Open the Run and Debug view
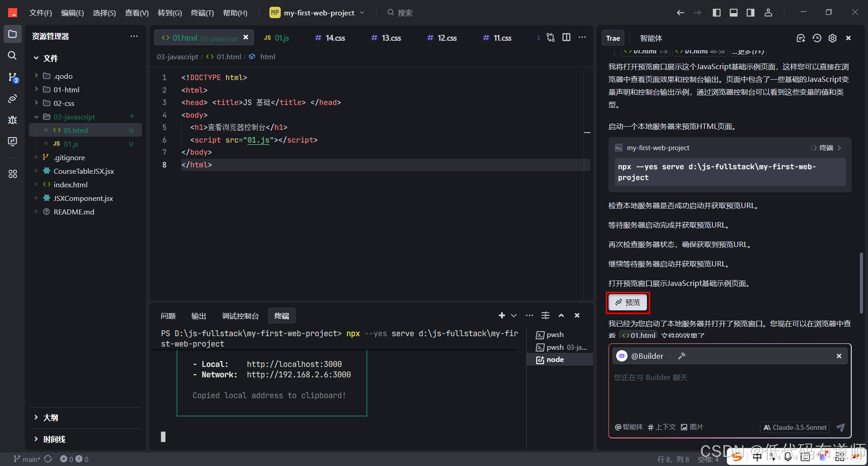The height and width of the screenshot is (466, 868). click(x=13, y=120)
